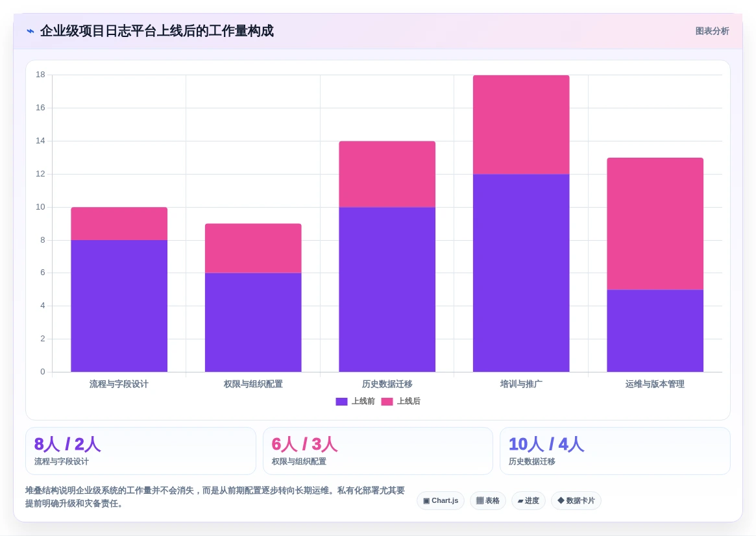Click the 数据卡片 diamond icon
The height and width of the screenshot is (536, 756).
561,501
